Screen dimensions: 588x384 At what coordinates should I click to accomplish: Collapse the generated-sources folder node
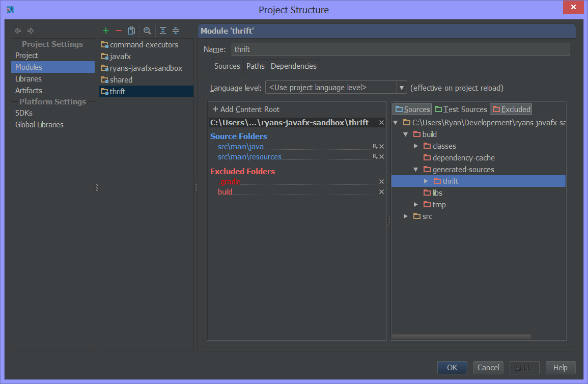pos(415,170)
